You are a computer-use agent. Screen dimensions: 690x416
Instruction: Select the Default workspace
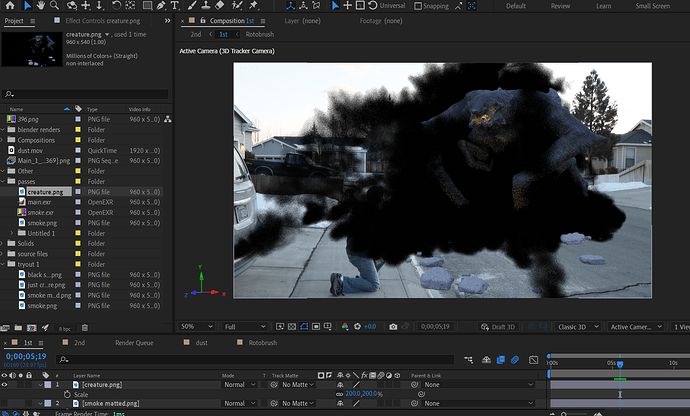[516, 6]
